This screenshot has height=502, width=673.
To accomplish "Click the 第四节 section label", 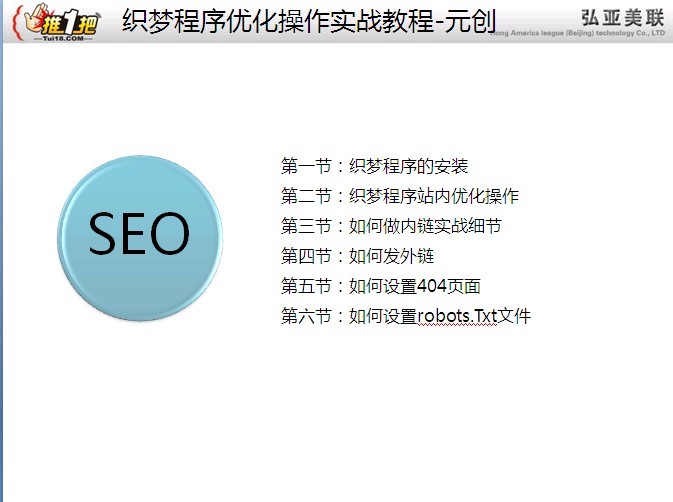I will pos(306,256).
